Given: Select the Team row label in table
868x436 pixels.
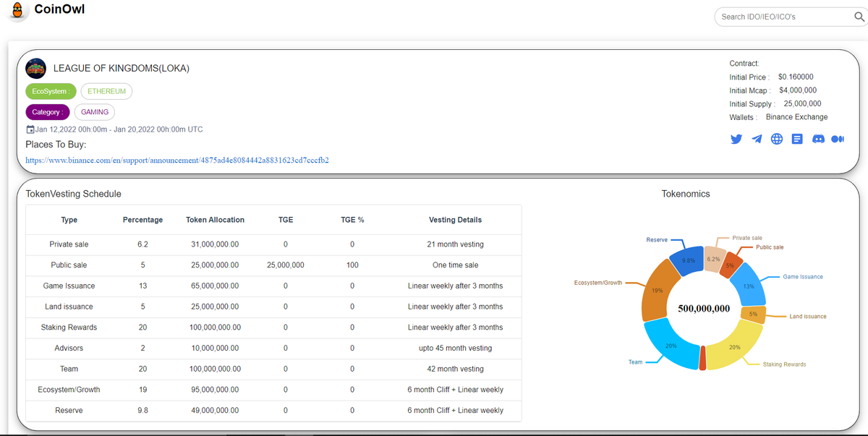Looking at the screenshot, I should [x=69, y=369].
